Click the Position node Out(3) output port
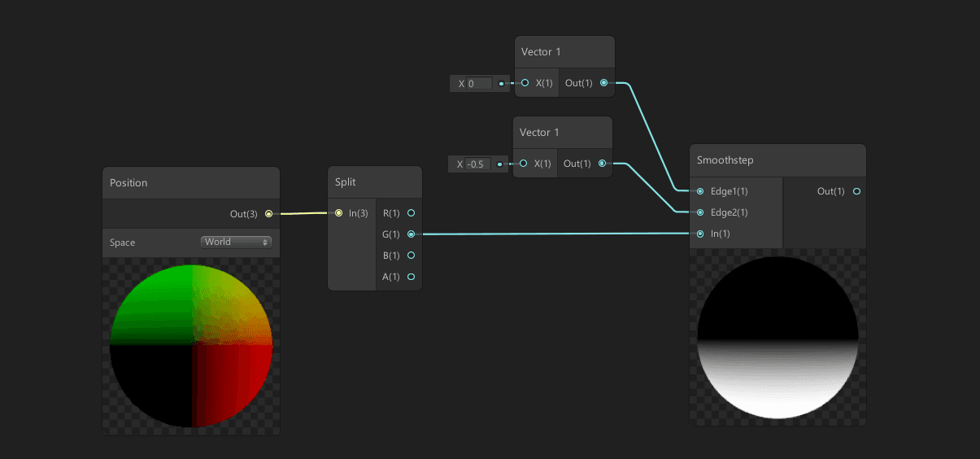 (x=268, y=214)
